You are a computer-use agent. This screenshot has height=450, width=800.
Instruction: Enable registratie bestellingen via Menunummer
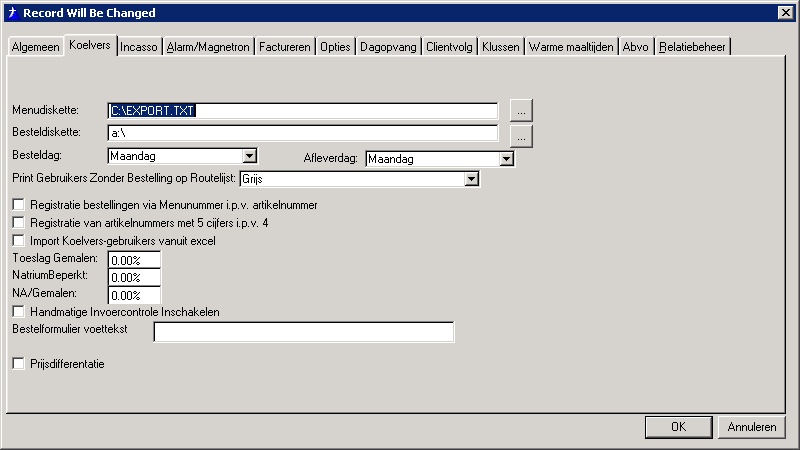tap(18, 205)
